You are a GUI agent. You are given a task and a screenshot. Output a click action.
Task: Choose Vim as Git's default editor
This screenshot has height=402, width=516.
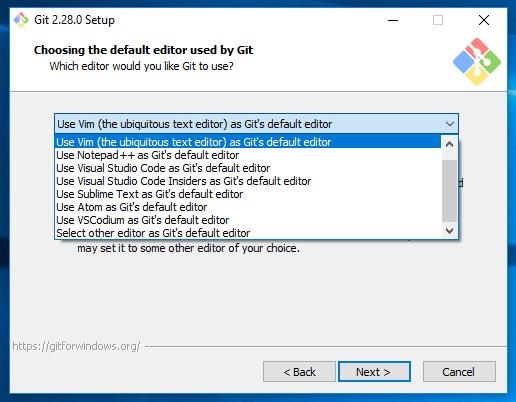click(x=248, y=142)
